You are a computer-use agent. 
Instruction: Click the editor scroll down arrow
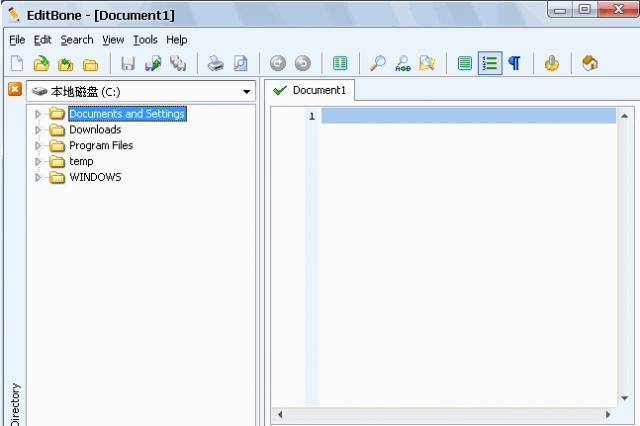pyautogui.click(x=624, y=398)
